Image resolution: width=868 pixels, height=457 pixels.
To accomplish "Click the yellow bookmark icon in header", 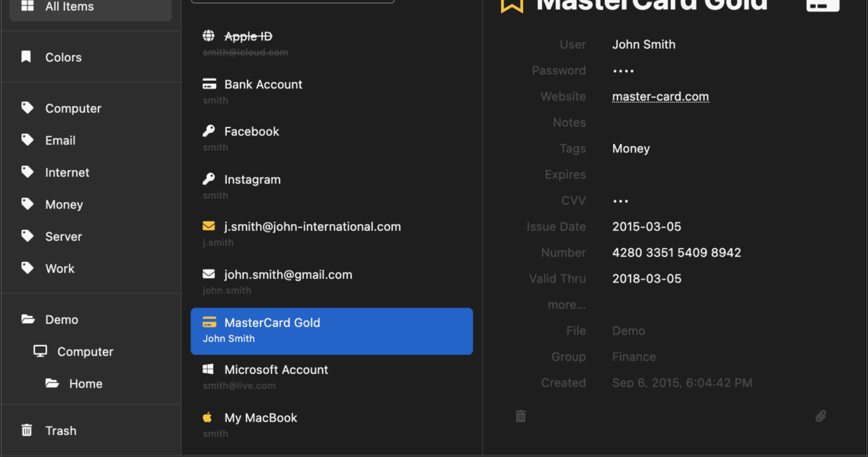I will 512,5.
